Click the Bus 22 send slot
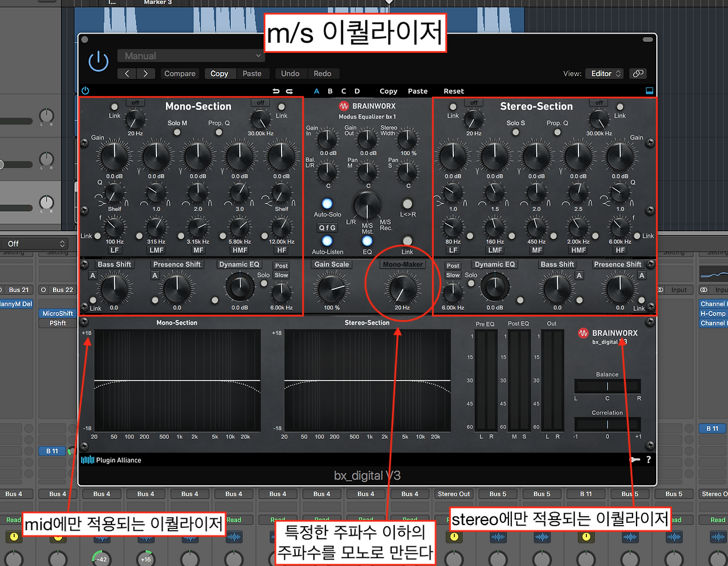Viewport: 728px width, 566px height. [x=57, y=290]
